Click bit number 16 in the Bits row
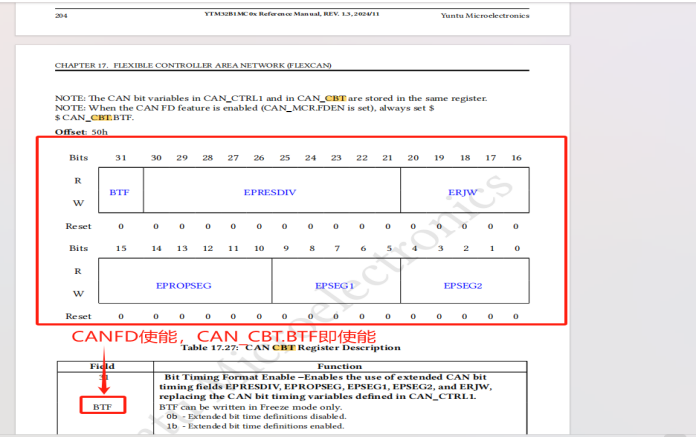696x437 pixels. pos(516,157)
